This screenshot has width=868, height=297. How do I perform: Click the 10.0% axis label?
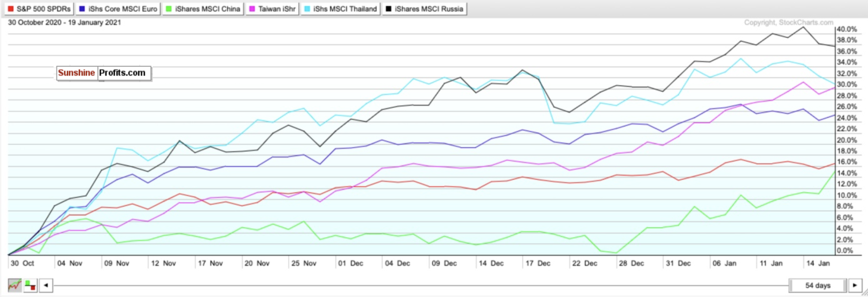(846, 195)
